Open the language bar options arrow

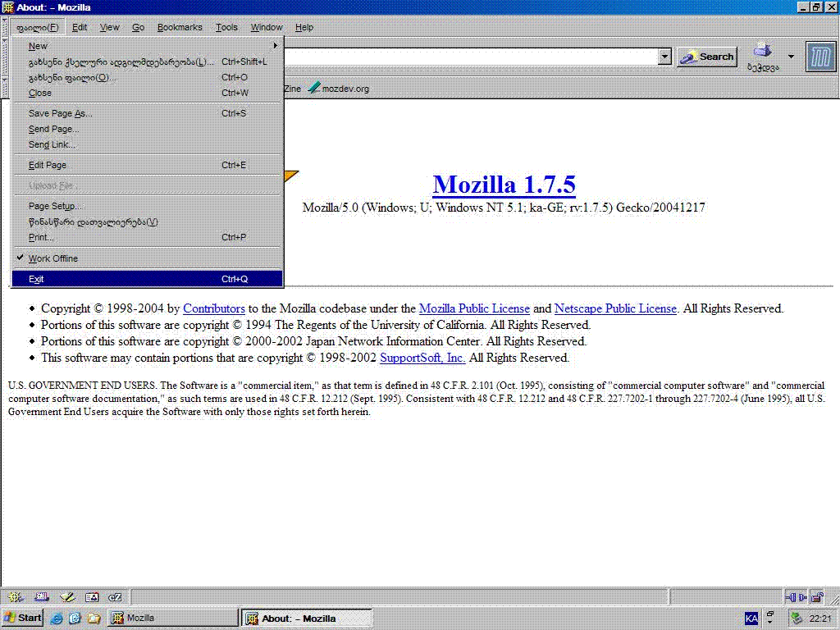[770, 623]
